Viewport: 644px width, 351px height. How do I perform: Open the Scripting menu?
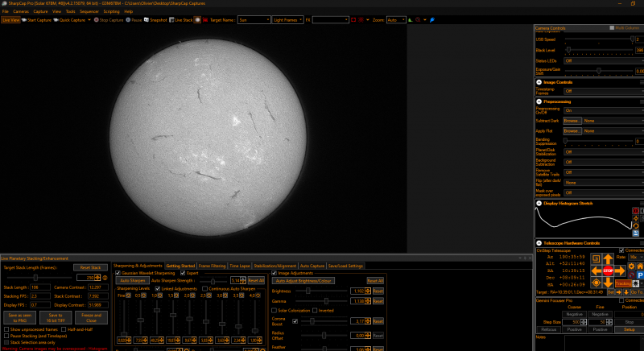pyautogui.click(x=111, y=11)
